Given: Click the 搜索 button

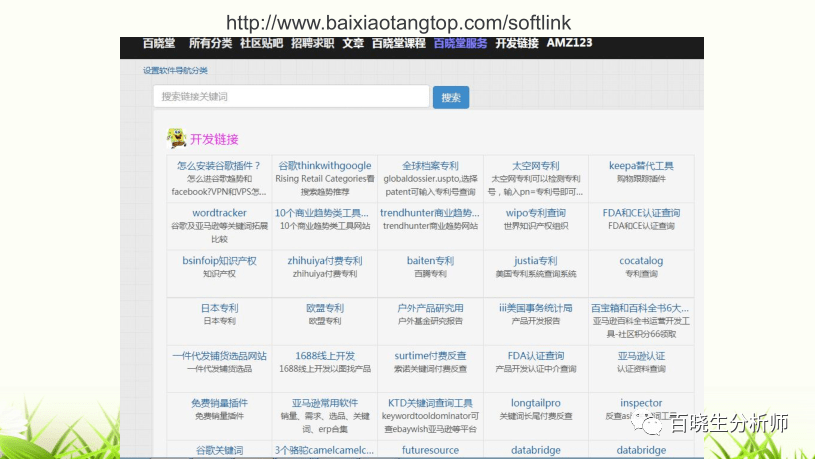Looking at the screenshot, I should pyautogui.click(x=451, y=97).
